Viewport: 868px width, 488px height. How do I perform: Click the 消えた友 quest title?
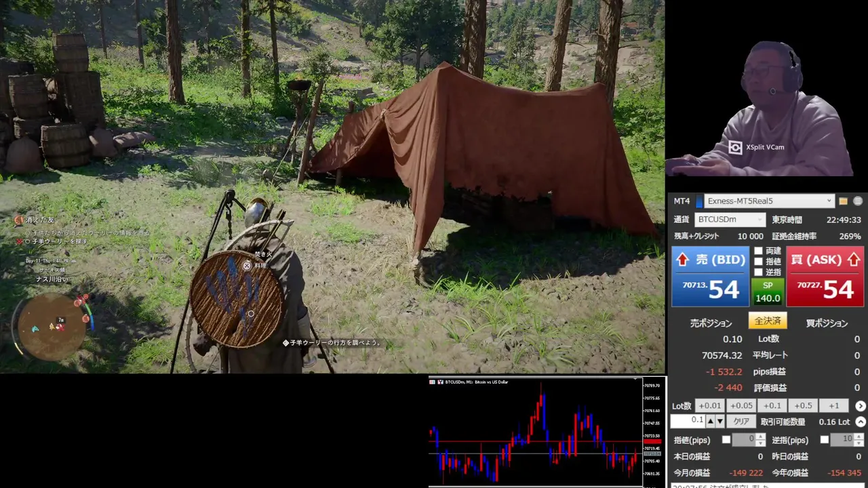click(39, 220)
